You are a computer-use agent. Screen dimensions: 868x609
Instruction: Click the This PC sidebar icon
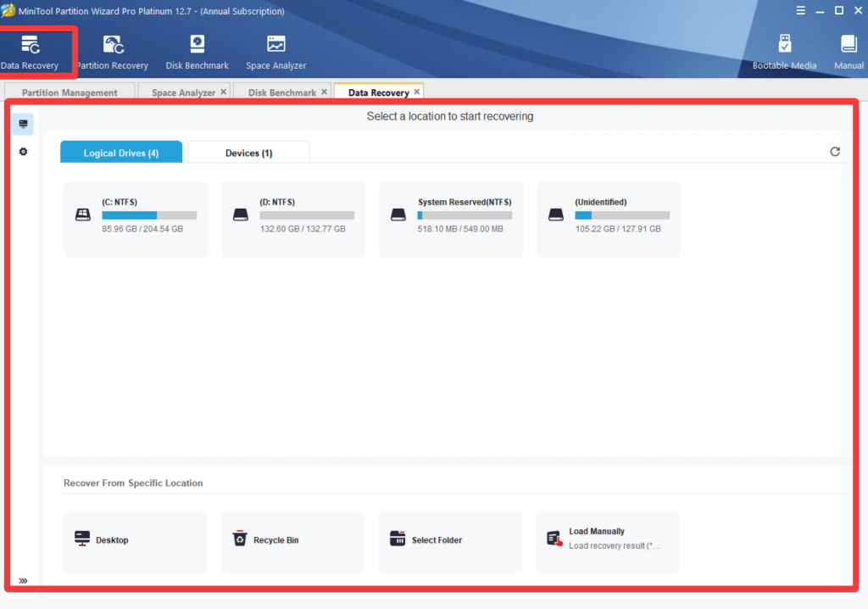(23, 124)
